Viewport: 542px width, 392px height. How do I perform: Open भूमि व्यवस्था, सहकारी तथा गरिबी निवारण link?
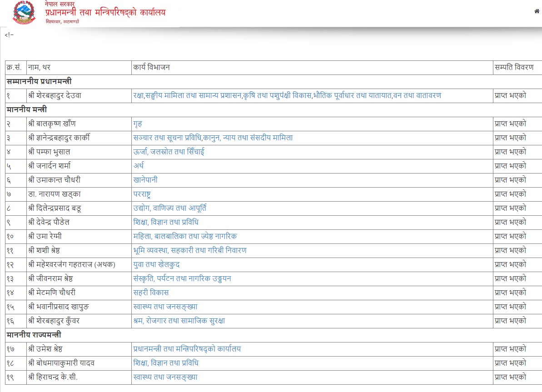click(190, 250)
